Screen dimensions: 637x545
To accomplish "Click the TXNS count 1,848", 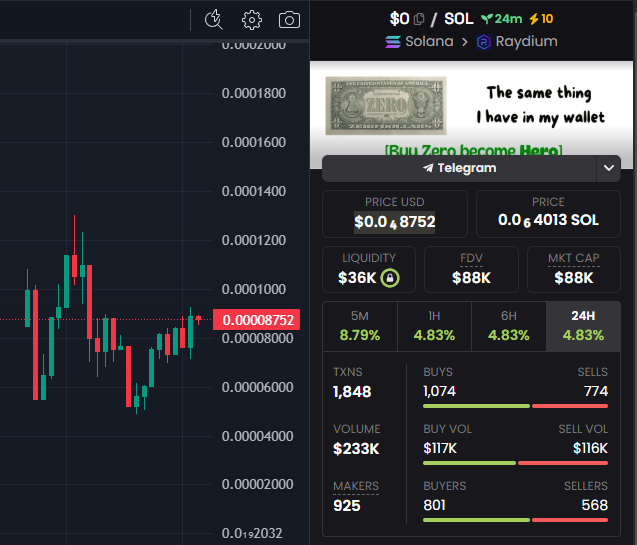I will (x=352, y=392).
